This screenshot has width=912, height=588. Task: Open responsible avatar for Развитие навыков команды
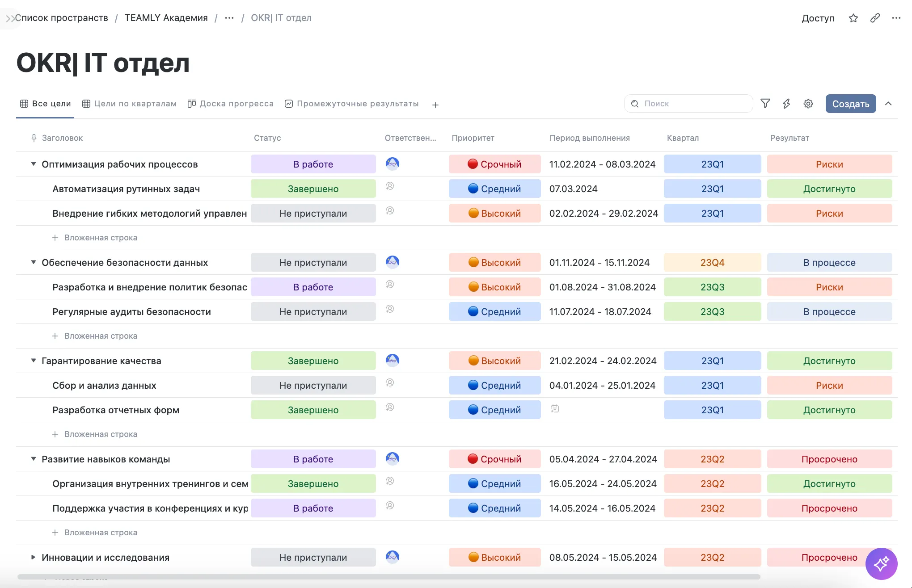[x=392, y=458]
